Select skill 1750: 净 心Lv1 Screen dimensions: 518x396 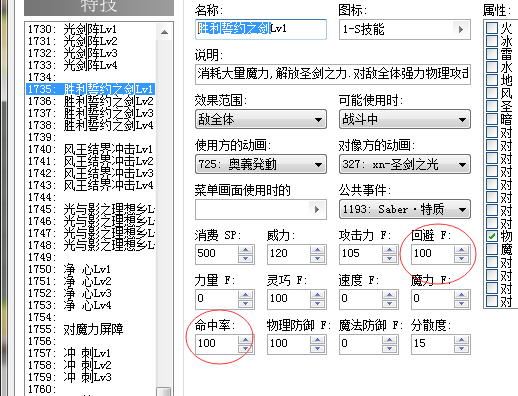(90, 269)
